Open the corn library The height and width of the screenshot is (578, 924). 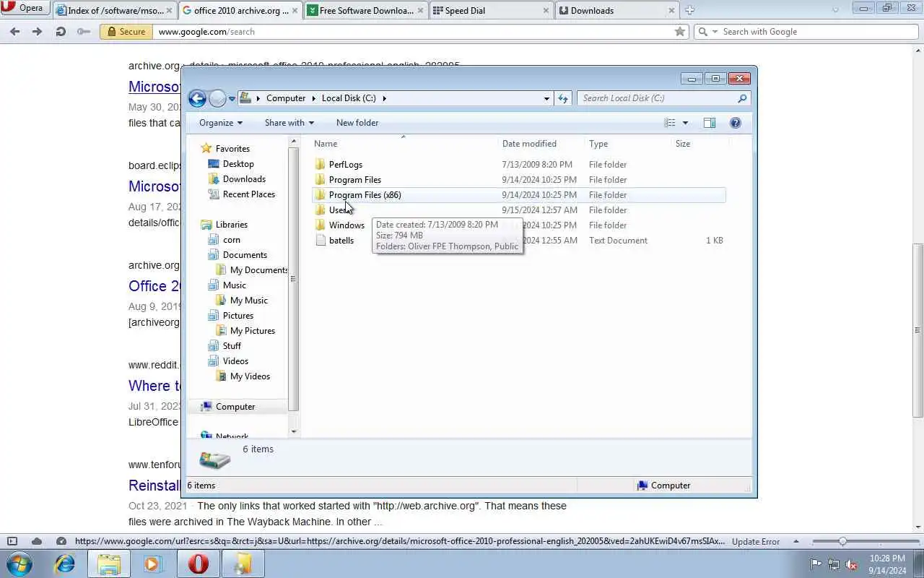[x=232, y=240]
